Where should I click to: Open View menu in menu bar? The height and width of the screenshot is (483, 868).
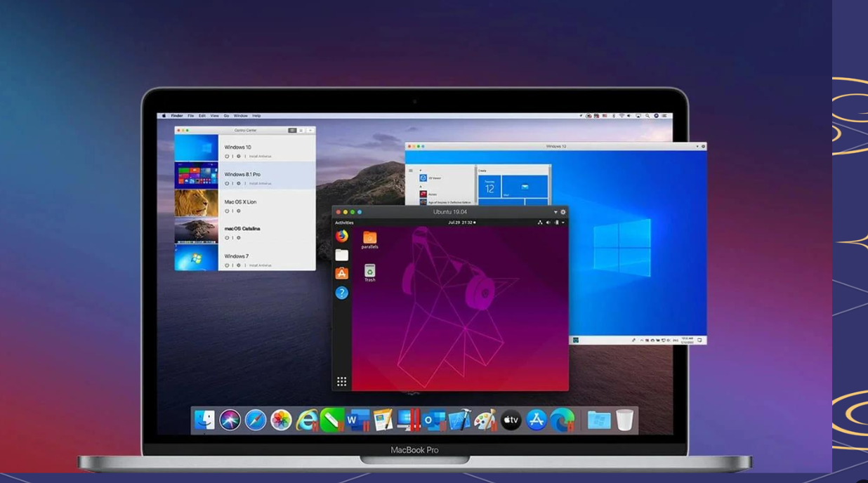[x=215, y=116]
